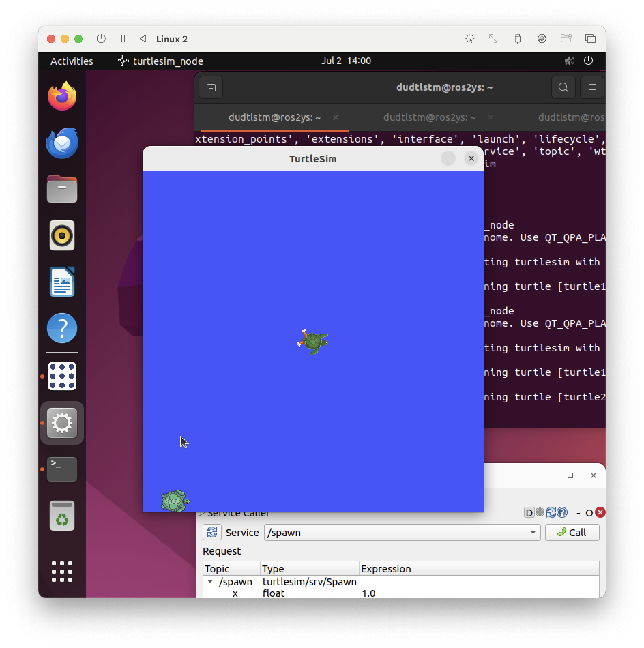Launch Thunderbird mail from the dock
This screenshot has width=644, height=648.
tap(62, 143)
